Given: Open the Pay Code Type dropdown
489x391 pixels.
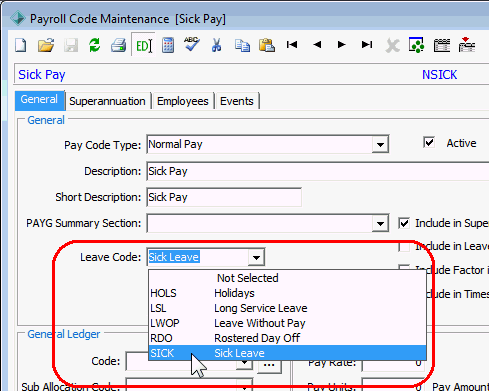Looking at the screenshot, I should pos(380,145).
